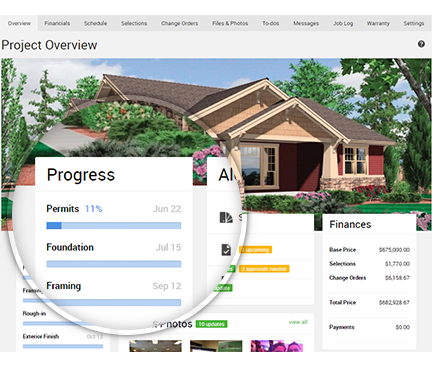This screenshot has width=432, height=366.
Task: Click the upcoming orange badge
Action: (x=255, y=250)
